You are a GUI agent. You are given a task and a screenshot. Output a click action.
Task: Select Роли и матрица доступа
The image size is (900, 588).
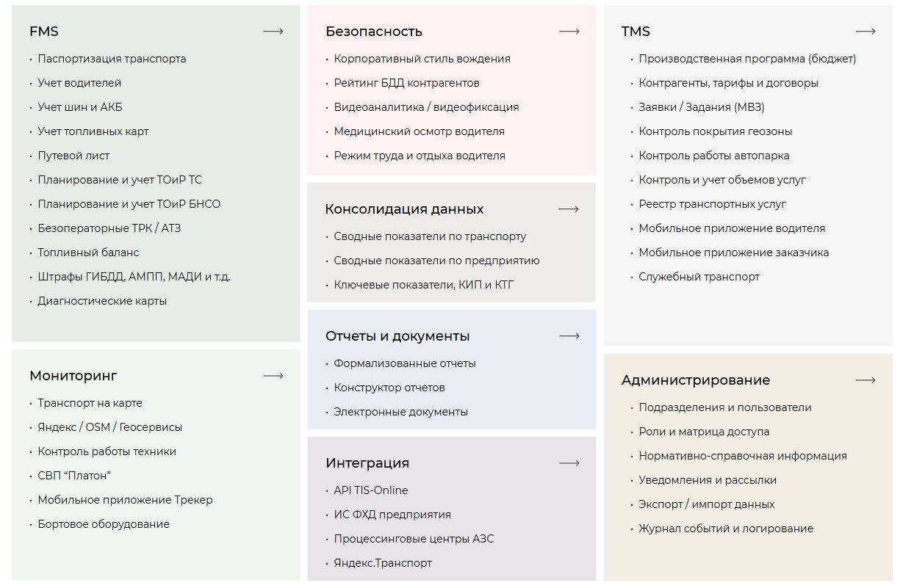pyautogui.click(x=704, y=432)
